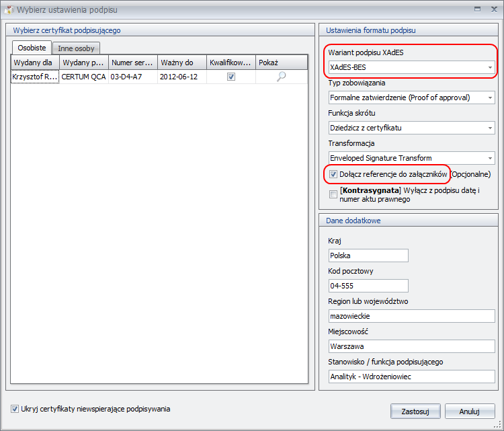This screenshot has height=431, width=504.
Task: Close the Wybierz ustawienia podpisu dialog
Action: click(x=495, y=9)
